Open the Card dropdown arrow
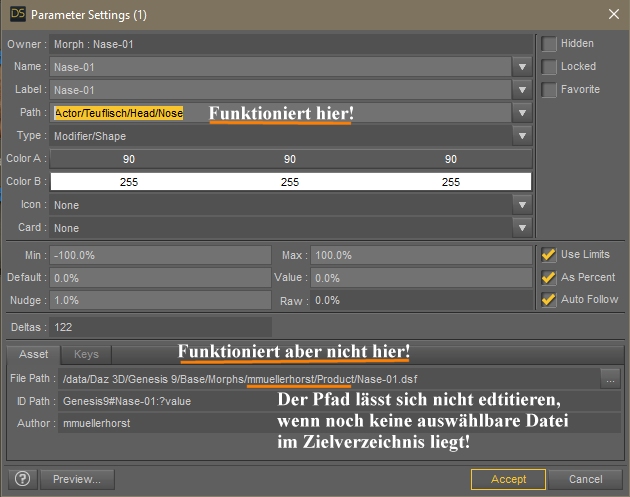This screenshot has height=497, width=630. pyautogui.click(x=522, y=228)
